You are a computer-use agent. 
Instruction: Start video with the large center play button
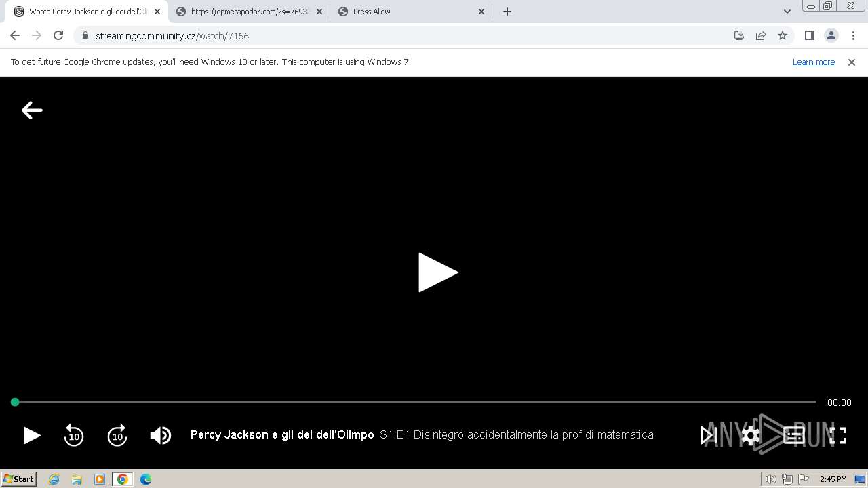pos(438,272)
